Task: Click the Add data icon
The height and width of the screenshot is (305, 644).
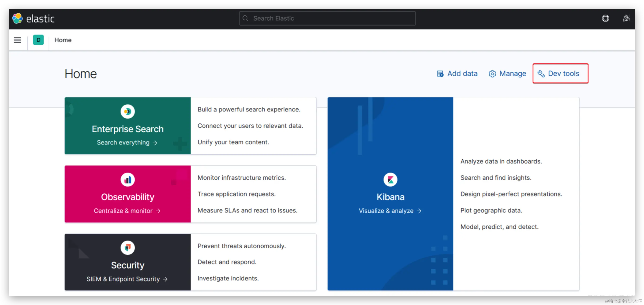Action: point(440,74)
